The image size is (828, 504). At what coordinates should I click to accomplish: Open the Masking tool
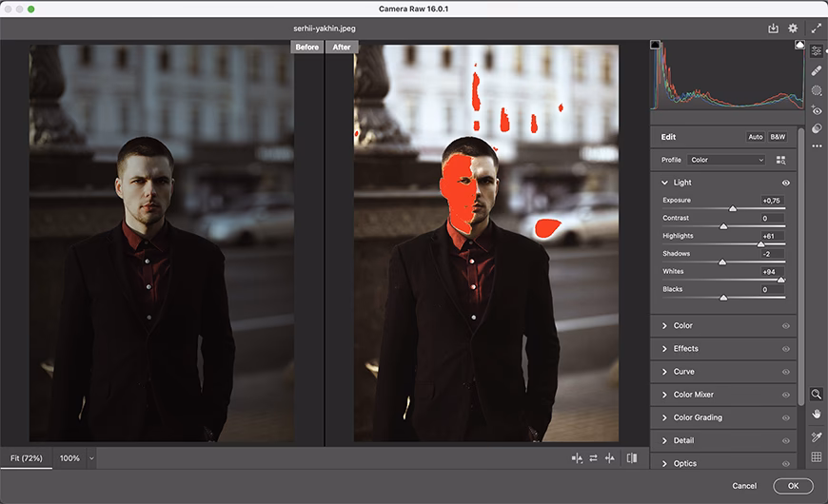[x=817, y=90]
